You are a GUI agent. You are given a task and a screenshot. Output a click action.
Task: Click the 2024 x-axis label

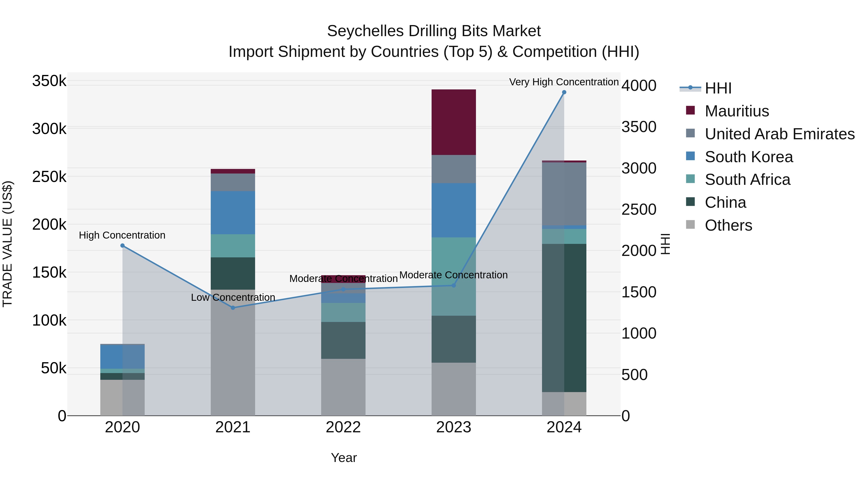(564, 427)
